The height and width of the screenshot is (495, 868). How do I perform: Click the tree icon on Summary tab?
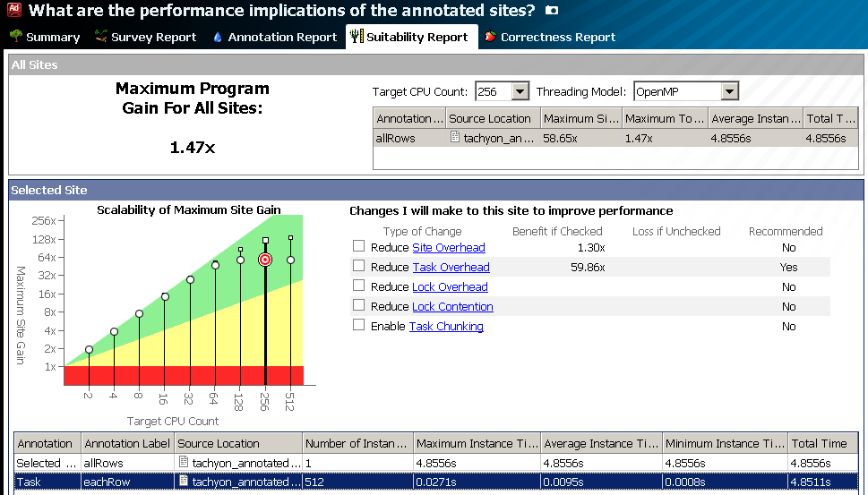click(x=16, y=37)
